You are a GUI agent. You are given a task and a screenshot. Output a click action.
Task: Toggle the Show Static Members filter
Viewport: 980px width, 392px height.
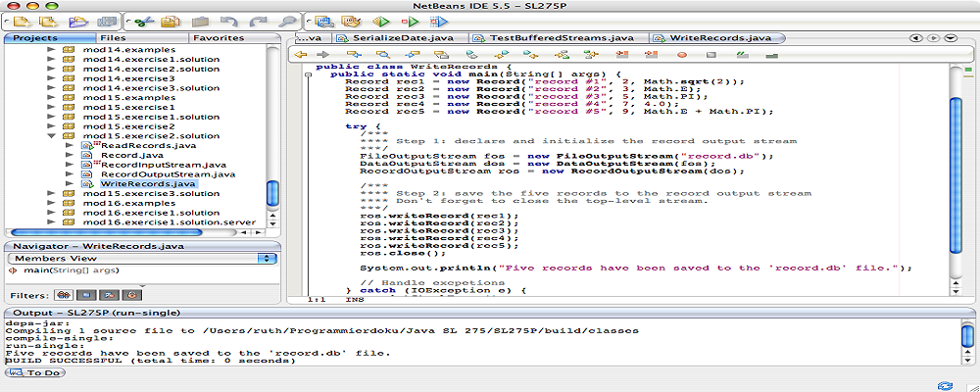109,294
